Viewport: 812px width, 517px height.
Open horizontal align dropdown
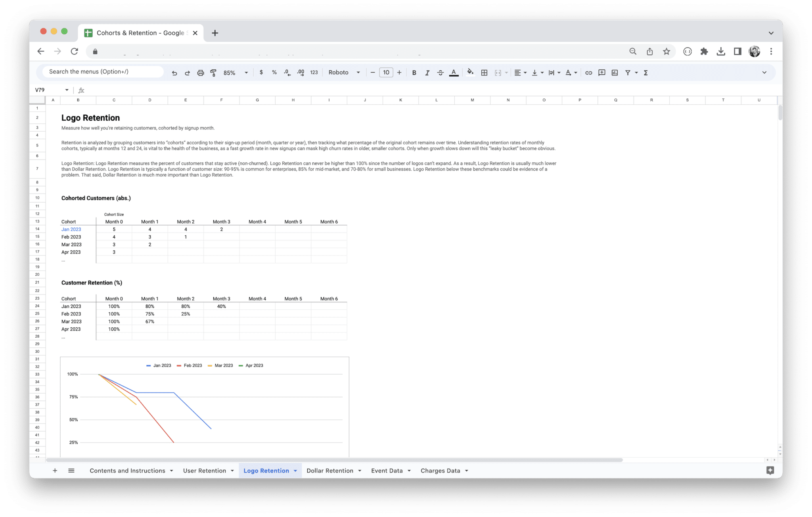(520, 73)
